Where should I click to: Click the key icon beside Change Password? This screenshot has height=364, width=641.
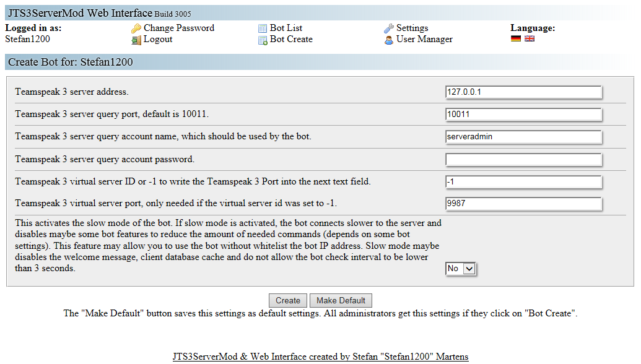point(136,28)
